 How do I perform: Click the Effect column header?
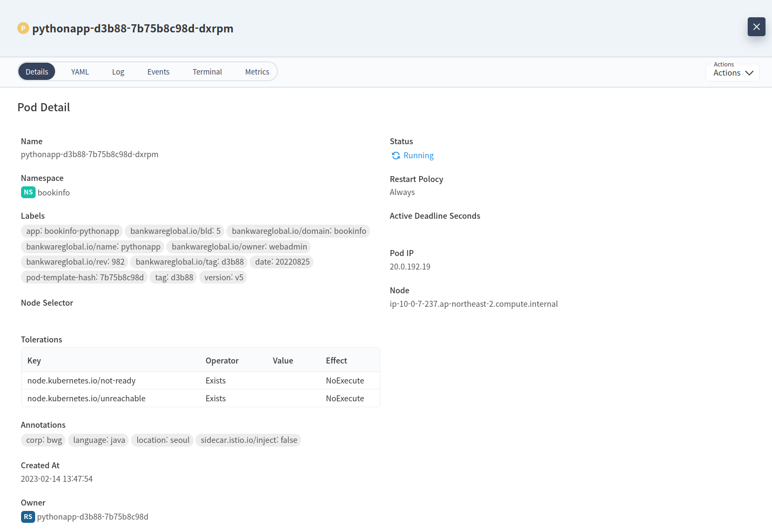[337, 361]
